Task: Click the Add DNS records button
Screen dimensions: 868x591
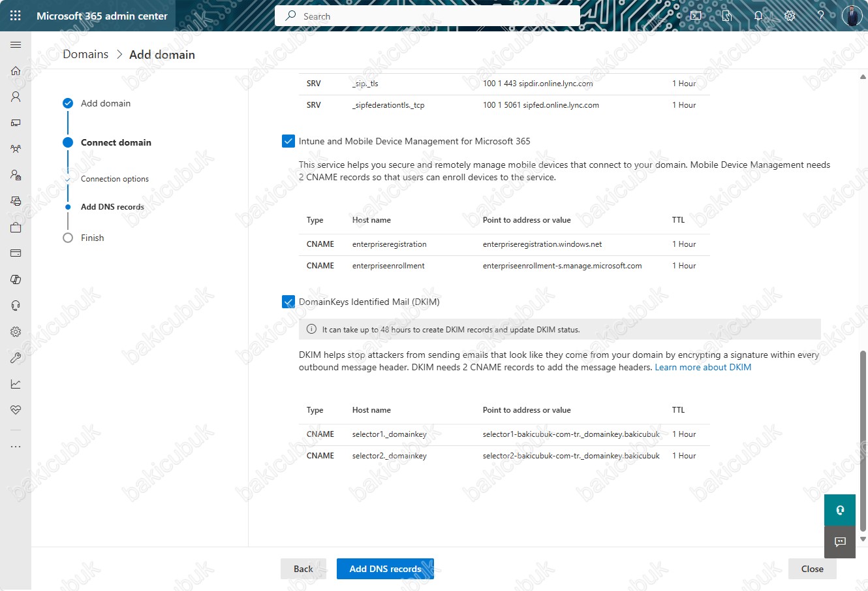Action: pos(385,569)
